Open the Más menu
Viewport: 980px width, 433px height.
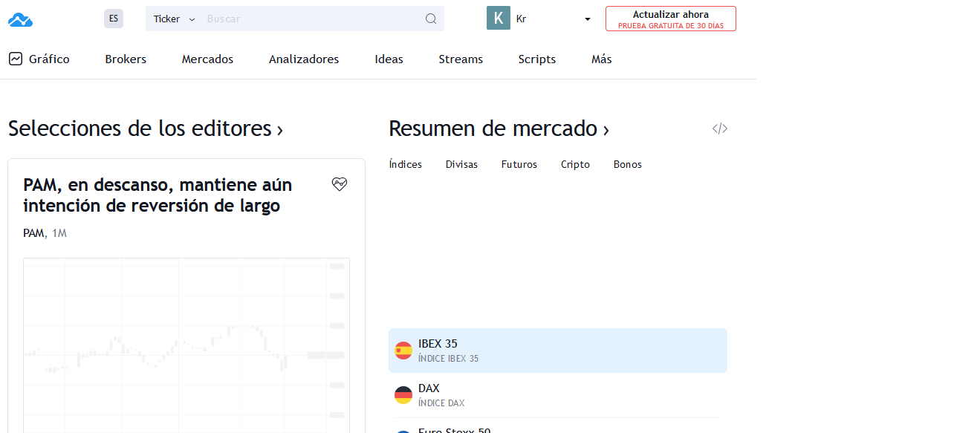point(602,59)
